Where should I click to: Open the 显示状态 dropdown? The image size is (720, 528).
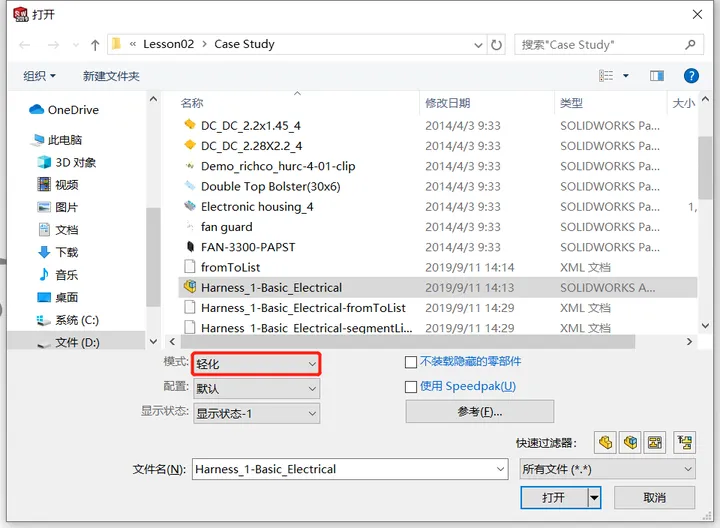[256, 414]
